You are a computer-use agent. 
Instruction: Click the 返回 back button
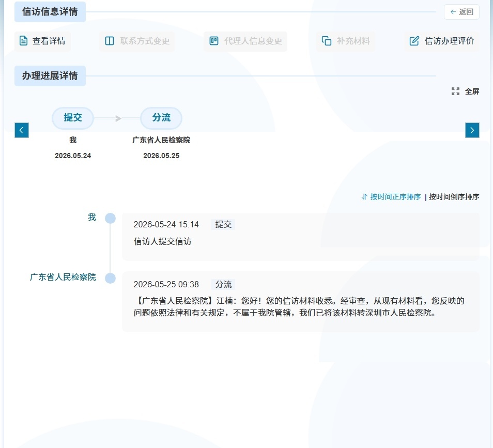pos(461,12)
